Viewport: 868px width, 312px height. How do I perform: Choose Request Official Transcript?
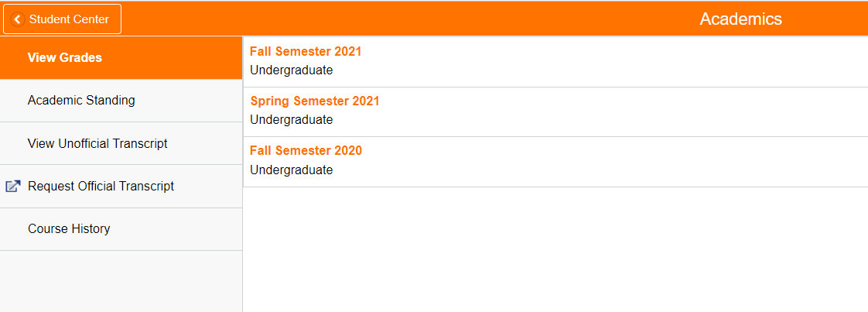pyautogui.click(x=101, y=186)
